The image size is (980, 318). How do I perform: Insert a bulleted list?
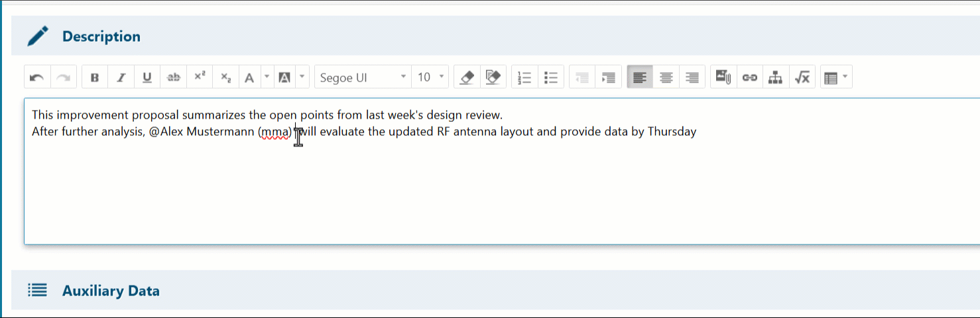click(x=551, y=78)
